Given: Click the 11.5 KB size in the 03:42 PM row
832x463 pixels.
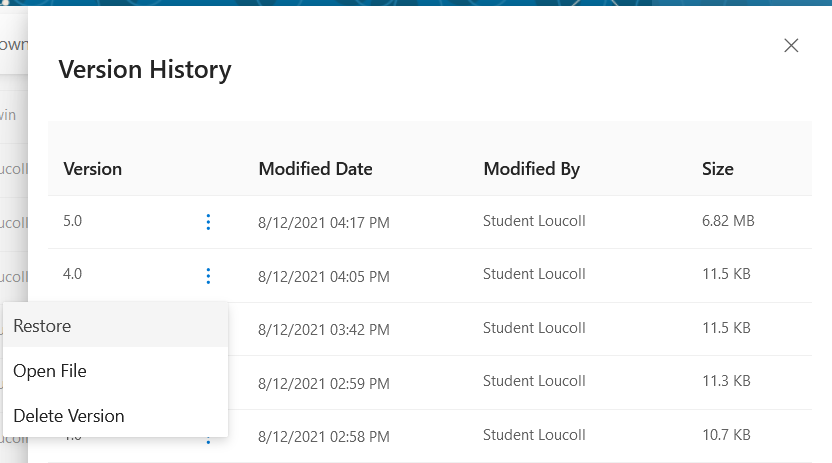Looking at the screenshot, I should tap(726, 328).
